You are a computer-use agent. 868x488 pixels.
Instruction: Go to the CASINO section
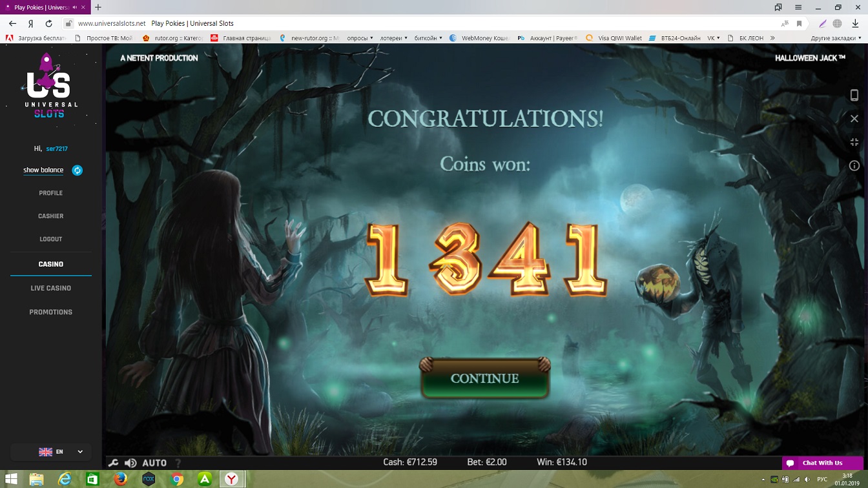51,264
